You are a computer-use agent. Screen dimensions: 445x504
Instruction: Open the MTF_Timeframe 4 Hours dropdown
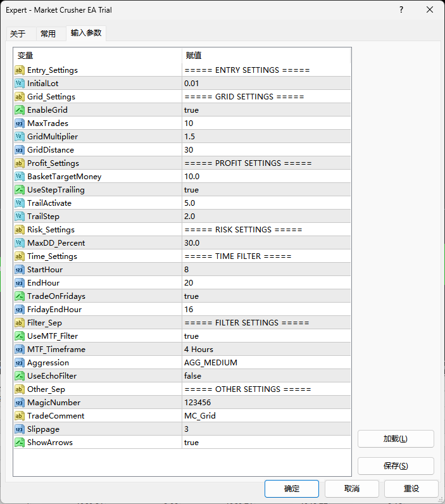point(266,350)
